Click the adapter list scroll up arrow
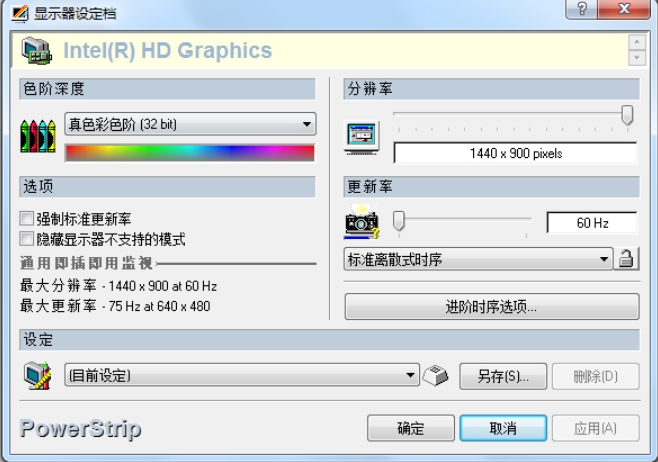 coord(637,42)
